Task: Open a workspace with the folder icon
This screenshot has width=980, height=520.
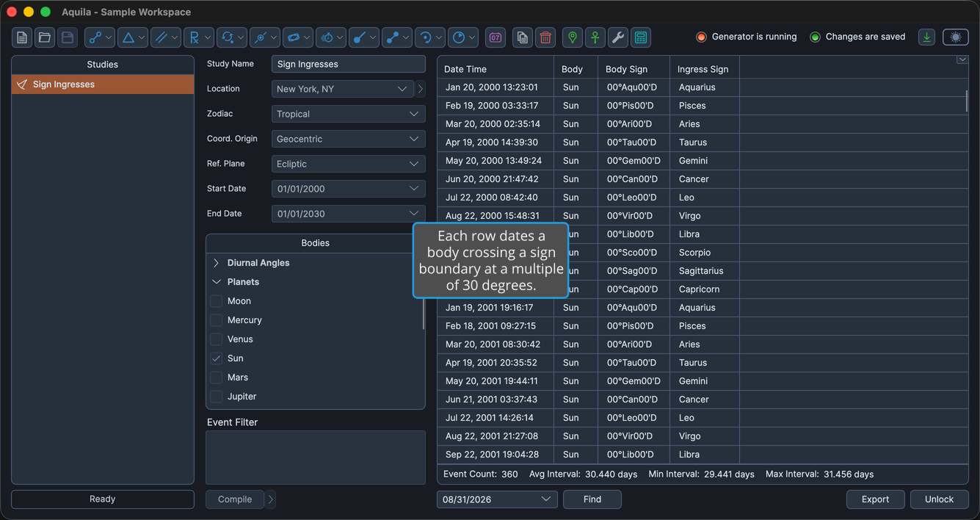Action: pos(45,37)
